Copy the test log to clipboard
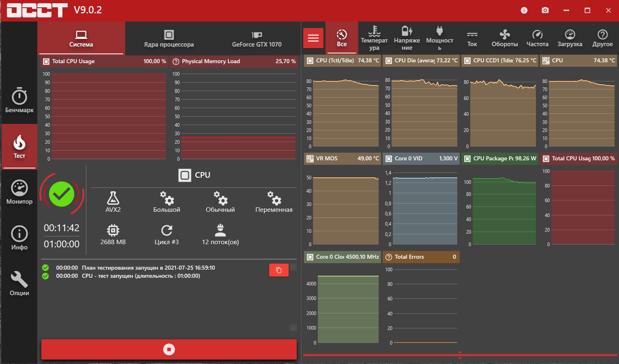Image resolution: width=619 pixels, height=364 pixels. (x=279, y=270)
